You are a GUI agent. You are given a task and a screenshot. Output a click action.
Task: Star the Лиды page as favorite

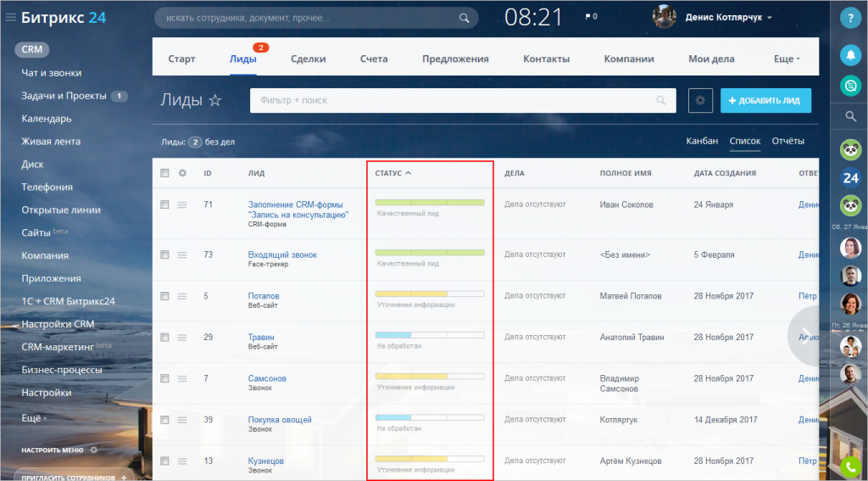click(x=215, y=101)
